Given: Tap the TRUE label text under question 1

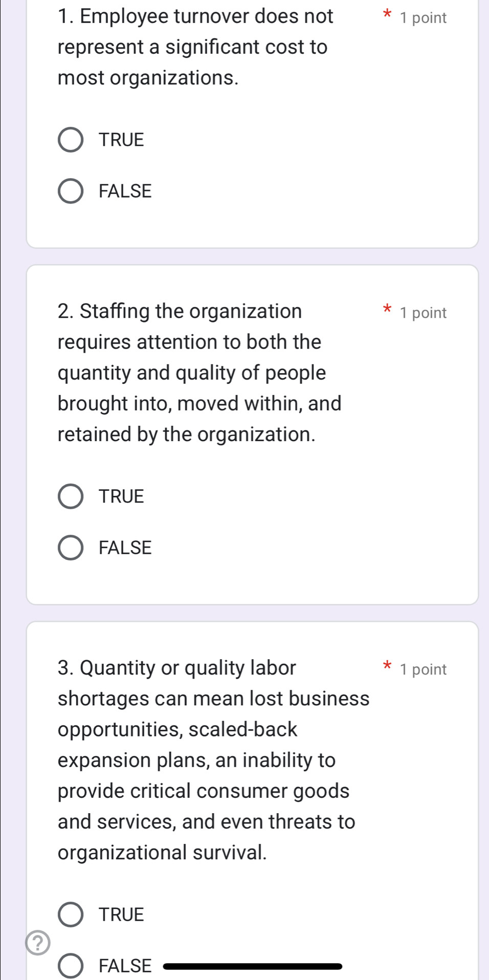Looking at the screenshot, I should pos(122,140).
